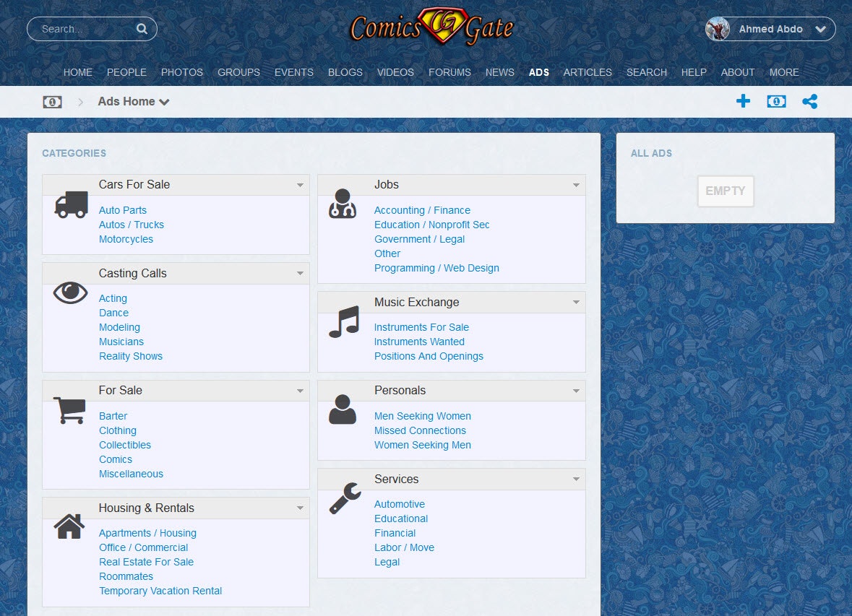Switch to the FORUMS navigation tab

click(449, 72)
